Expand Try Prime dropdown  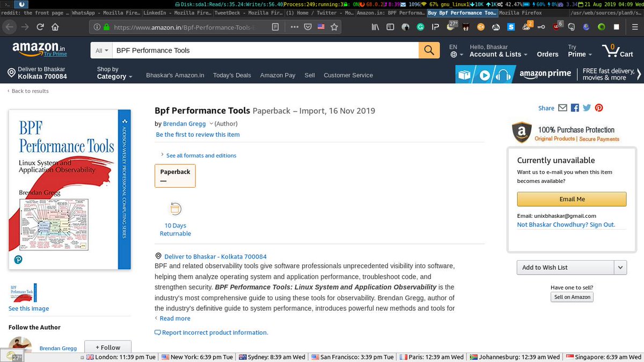[x=580, y=51]
